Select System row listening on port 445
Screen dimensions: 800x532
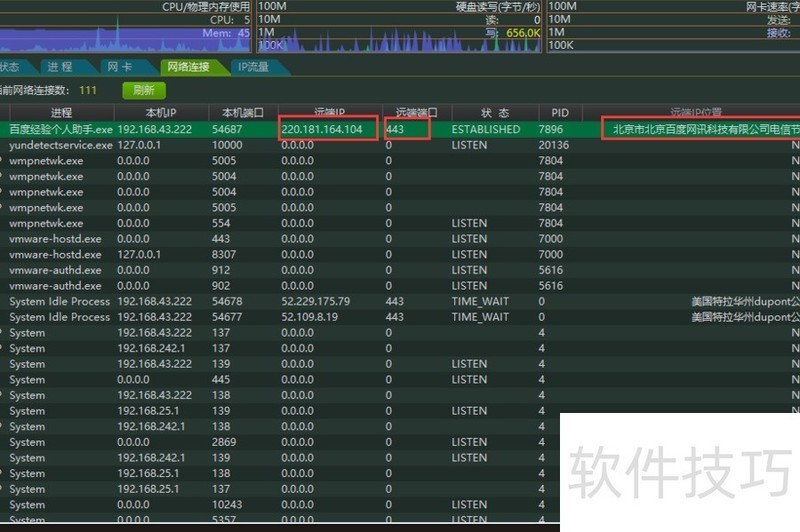400,379
